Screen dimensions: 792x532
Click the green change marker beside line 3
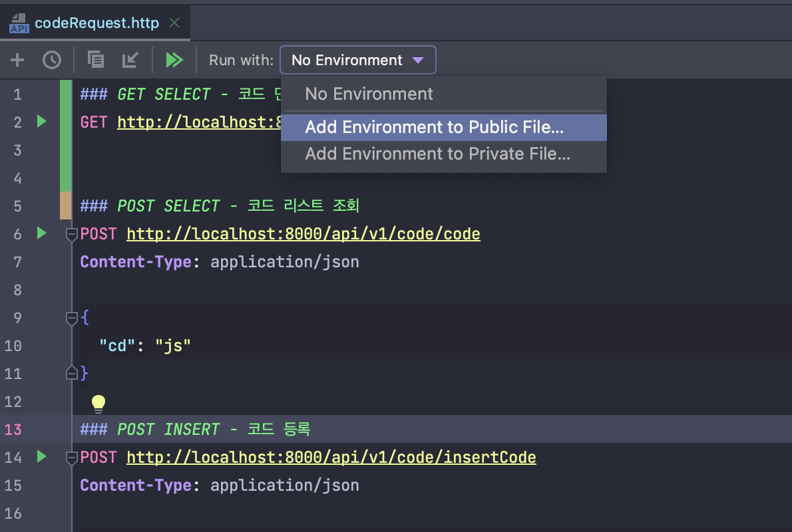click(x=66, y=150)
